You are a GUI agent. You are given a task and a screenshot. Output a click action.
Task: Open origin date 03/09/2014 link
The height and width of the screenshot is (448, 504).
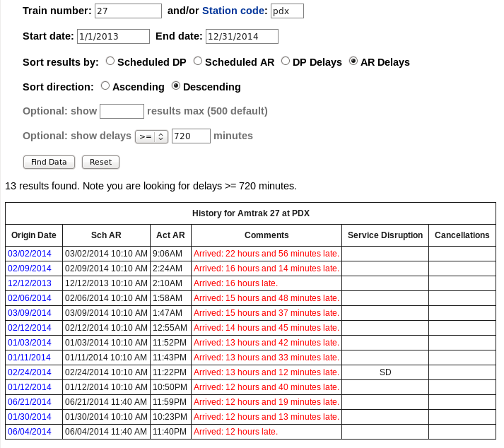point(30,313)
